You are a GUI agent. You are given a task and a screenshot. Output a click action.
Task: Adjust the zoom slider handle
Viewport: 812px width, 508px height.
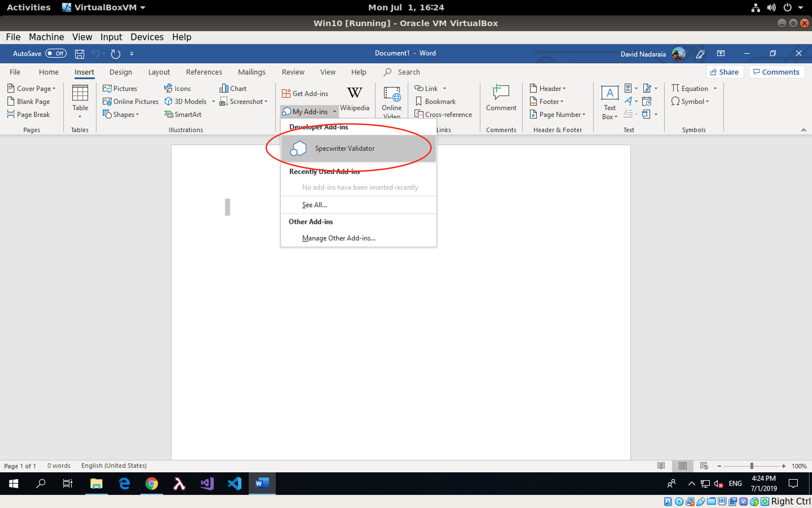[x=752, y=466]
